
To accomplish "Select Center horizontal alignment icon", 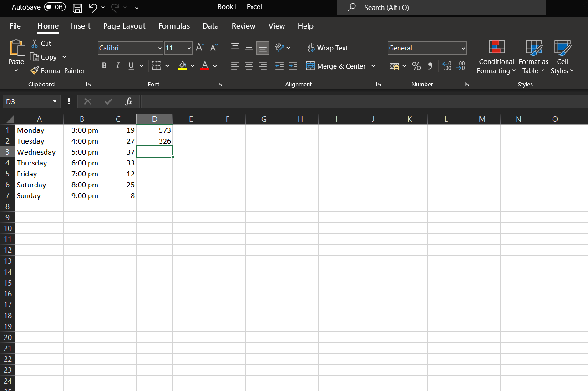I will tap(249, 66).
